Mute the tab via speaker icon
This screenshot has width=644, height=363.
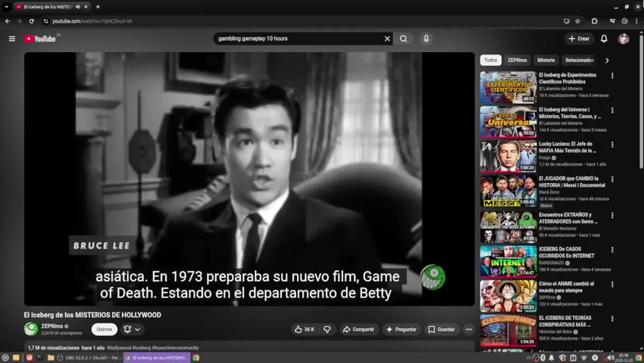click(x=78, y=7)
